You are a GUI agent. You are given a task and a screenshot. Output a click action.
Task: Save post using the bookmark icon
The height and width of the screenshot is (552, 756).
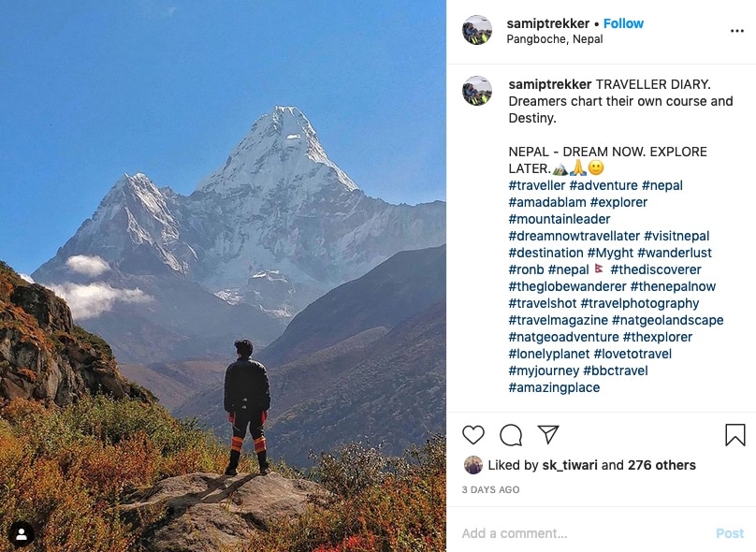coord(735,434)
